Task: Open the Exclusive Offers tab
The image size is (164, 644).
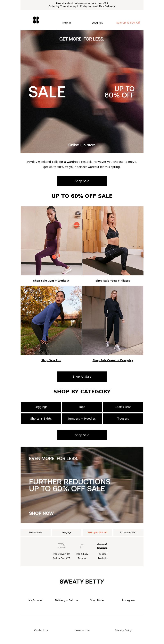Action: point(129,532)
